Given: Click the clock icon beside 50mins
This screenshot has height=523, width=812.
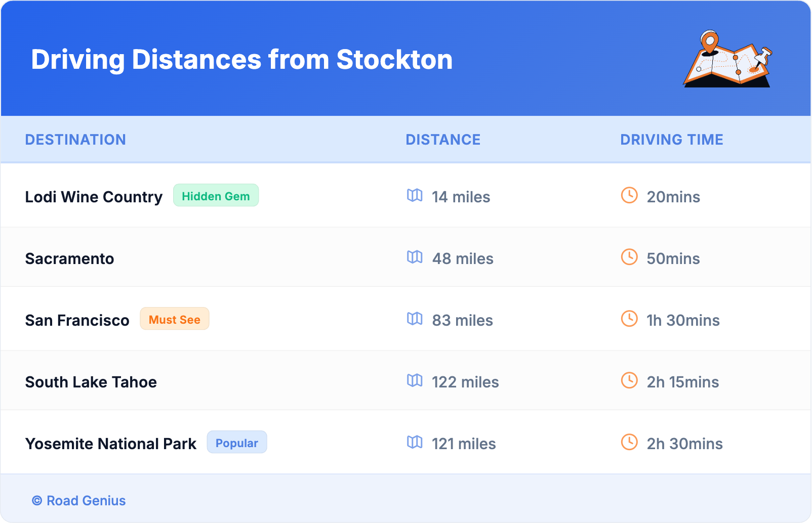Looking at the screenshot, I should 629,257.
